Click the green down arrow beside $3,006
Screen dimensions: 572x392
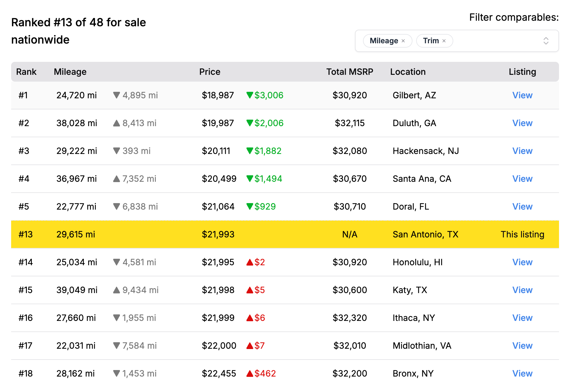pos(250,95)
